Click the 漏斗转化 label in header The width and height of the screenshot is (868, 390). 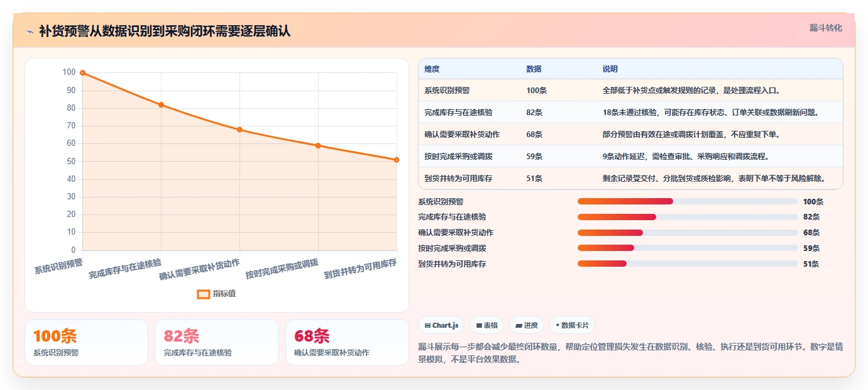coord(825,28)
